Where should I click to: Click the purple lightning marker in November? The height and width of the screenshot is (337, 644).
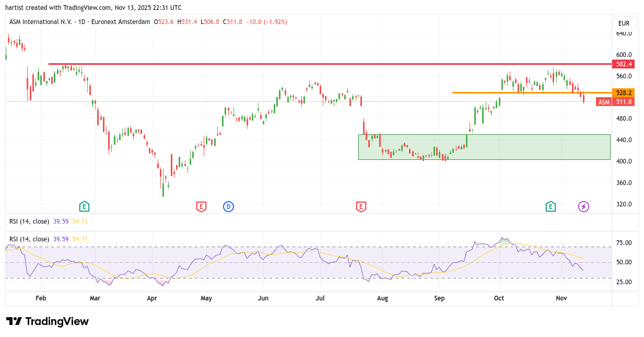tap(583, 206)
